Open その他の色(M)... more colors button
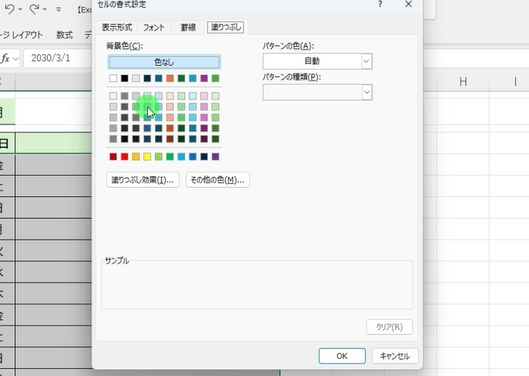 click(x=218, y=180)
